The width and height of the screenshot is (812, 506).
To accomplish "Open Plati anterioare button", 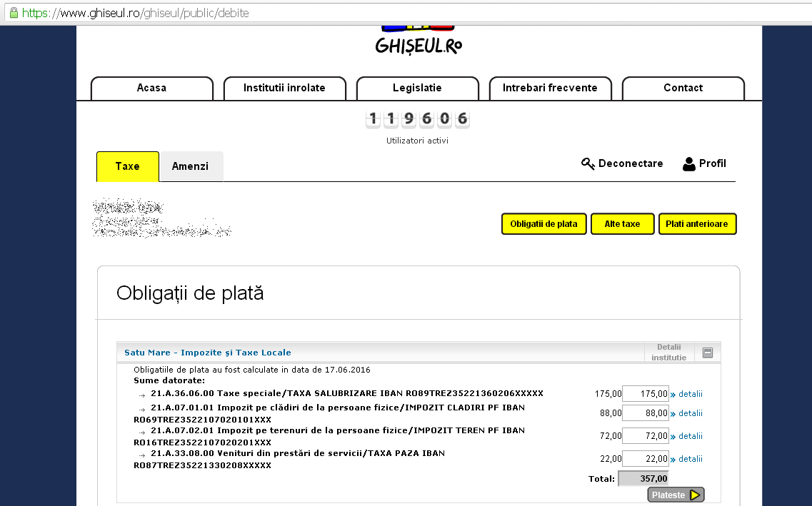I will (697, 224).
